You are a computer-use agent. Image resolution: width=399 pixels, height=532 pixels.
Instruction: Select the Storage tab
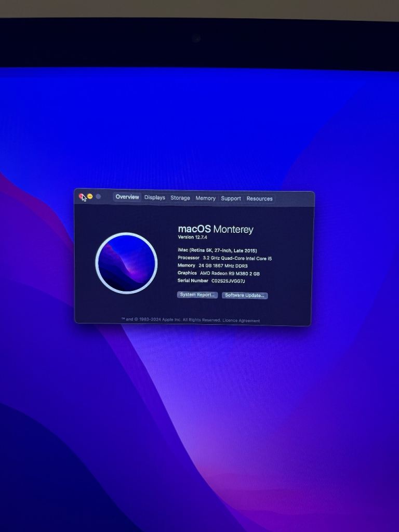pyautogui.click(x=180, y=198)
